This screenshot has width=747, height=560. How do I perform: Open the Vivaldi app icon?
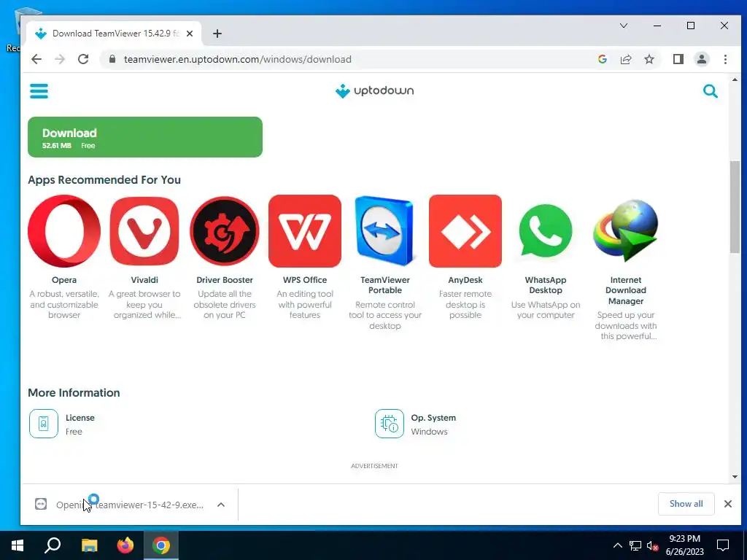coord(144,231)
